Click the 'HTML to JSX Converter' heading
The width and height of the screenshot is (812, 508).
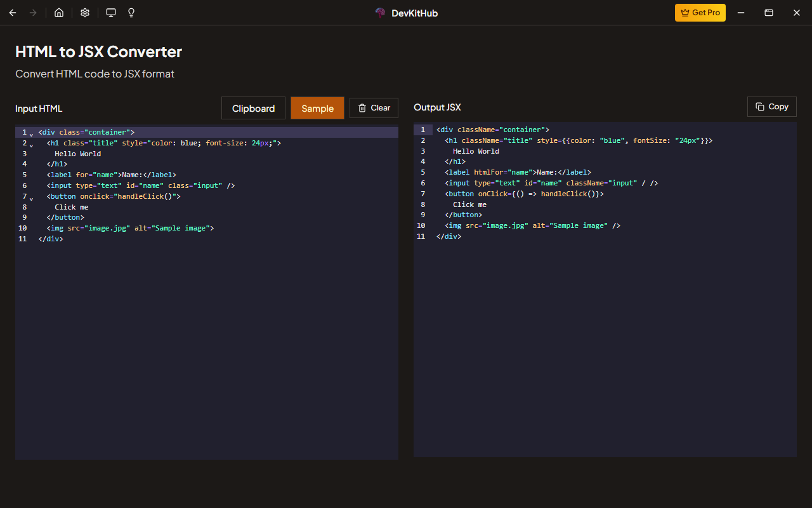pos(99,51)
